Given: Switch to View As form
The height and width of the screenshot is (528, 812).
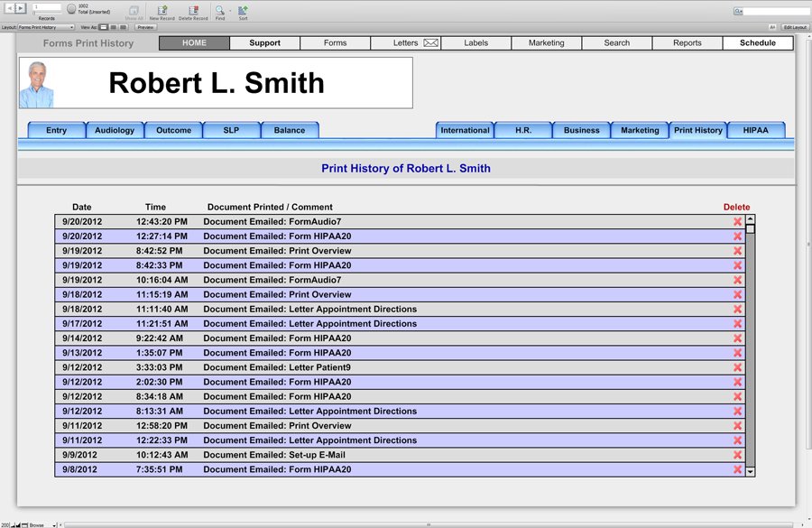Looking at the screenshot, I should [x=104, y=27].
